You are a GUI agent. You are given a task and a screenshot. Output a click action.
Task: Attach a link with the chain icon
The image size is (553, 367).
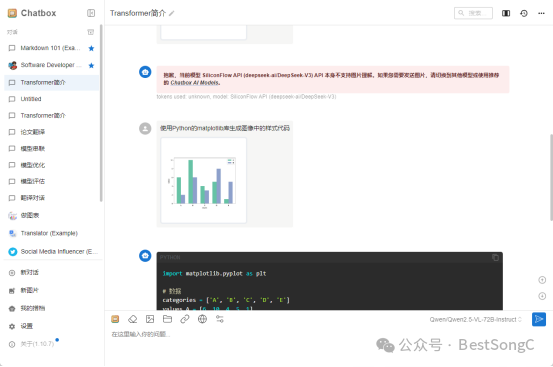pyautogui.click(x=185, y=319)
